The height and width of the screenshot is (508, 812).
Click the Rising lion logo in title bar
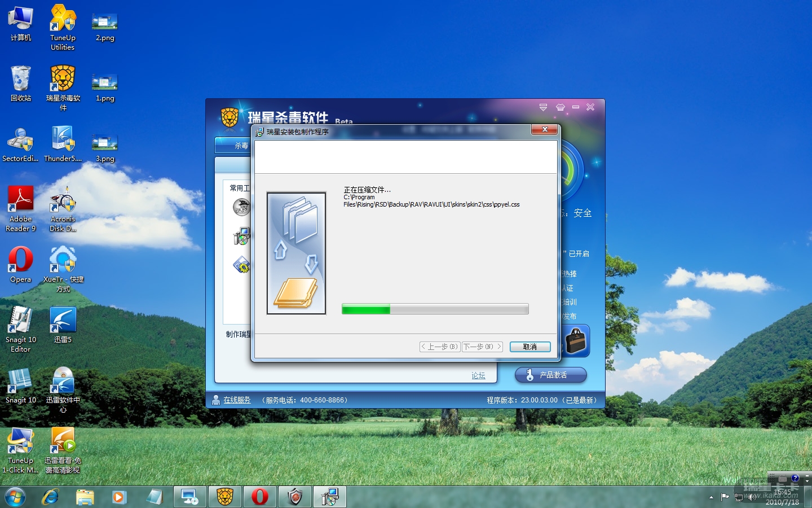coord(230,117)
